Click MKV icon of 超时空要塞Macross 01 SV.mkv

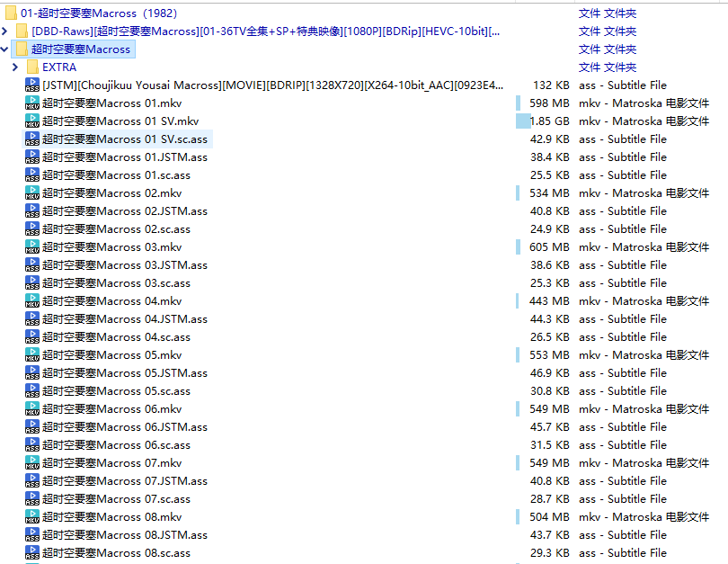(32, 121)
